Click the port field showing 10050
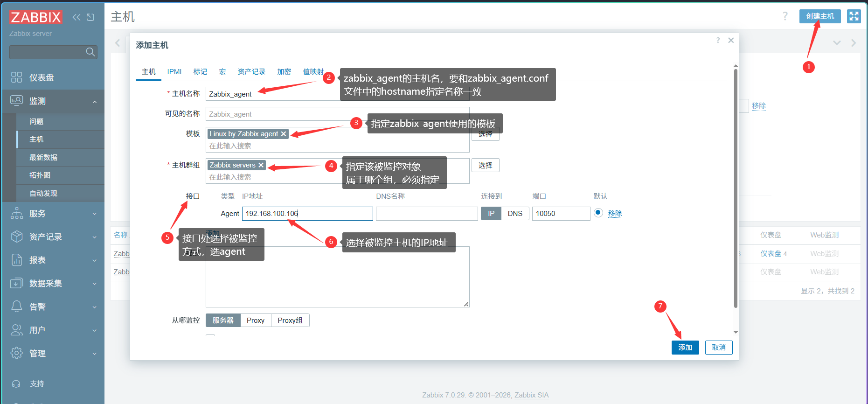 pos(561,214)
